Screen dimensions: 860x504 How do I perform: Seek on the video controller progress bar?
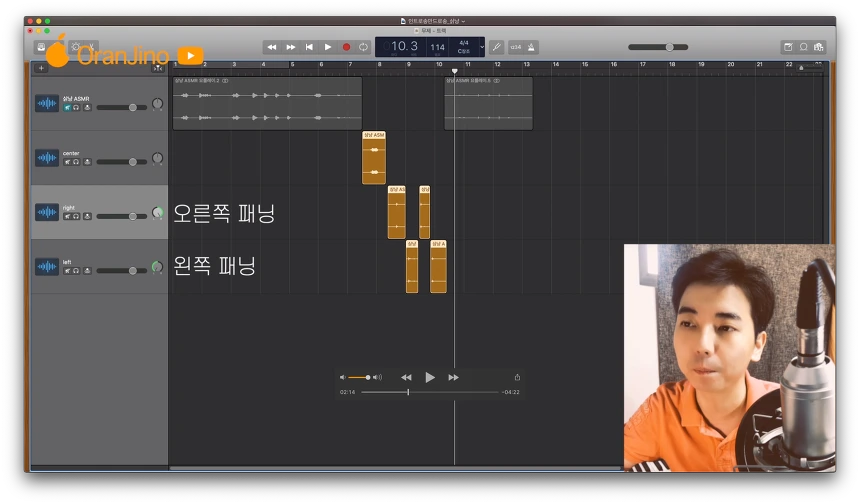coord(430,392)
